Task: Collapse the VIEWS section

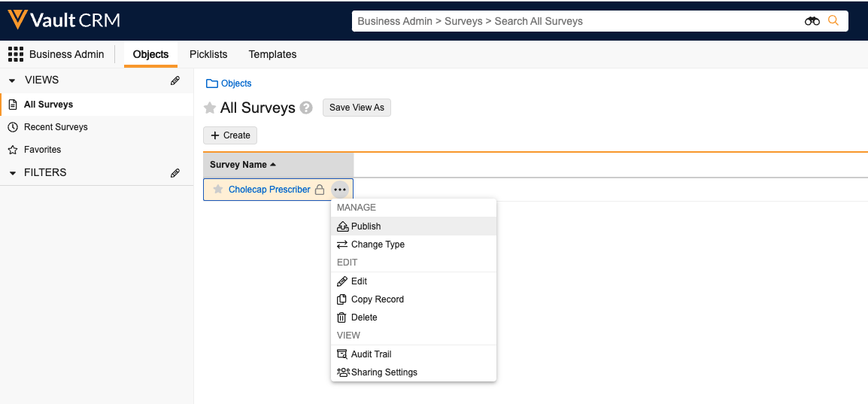Action: [12, 80]
